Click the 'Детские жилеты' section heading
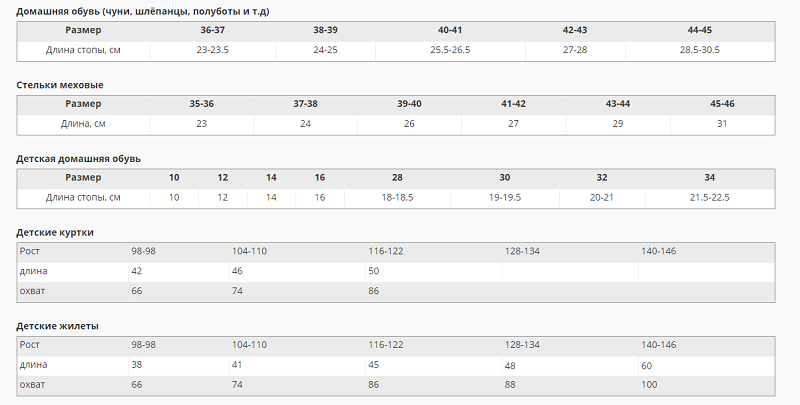The image size is (800, 405). point(57,326)
